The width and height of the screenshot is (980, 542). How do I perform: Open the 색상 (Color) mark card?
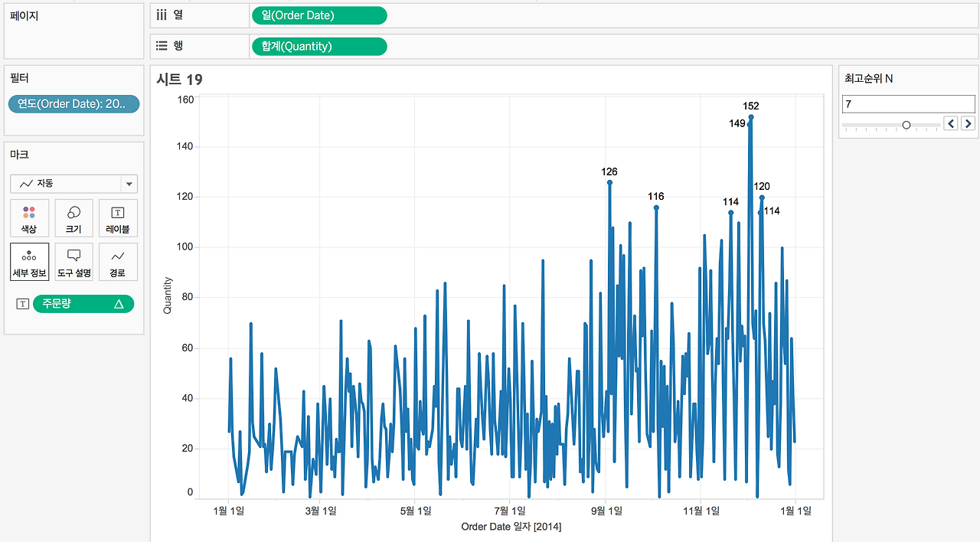pyautogui.click(x=29, y=218)
